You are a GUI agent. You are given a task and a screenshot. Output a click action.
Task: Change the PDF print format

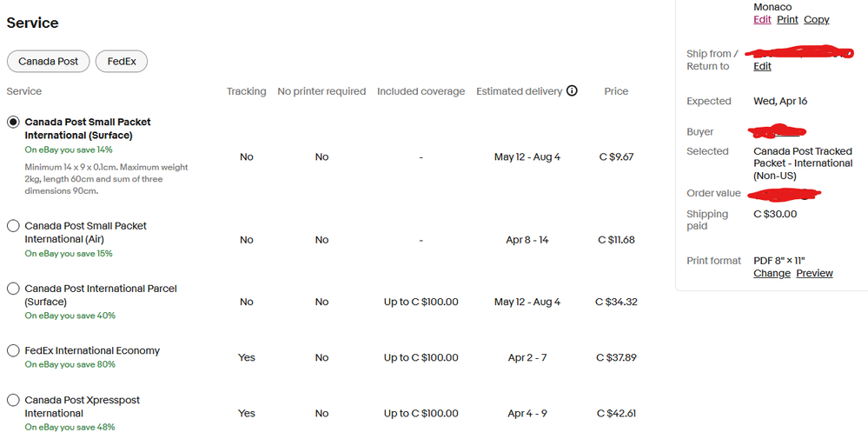(x=772, y=273)
